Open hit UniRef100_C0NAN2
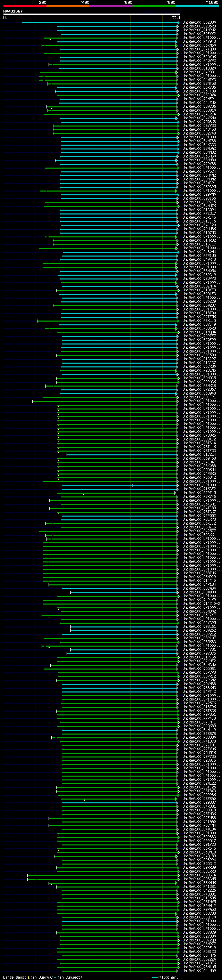 [199, 179]
